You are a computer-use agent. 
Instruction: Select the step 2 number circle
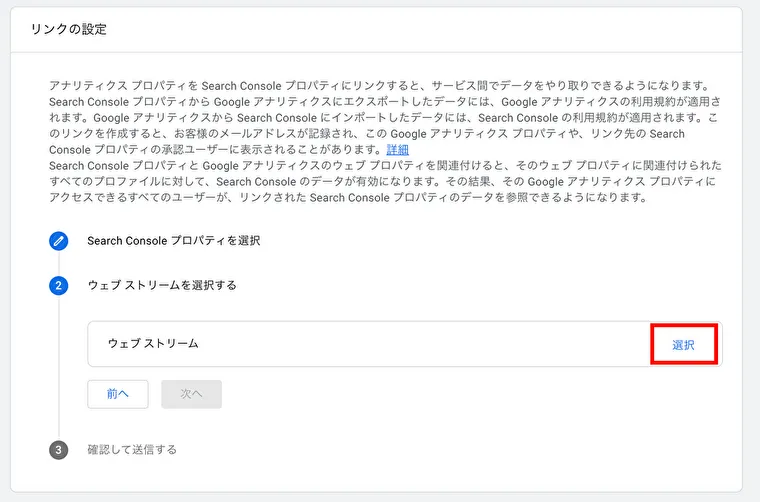point(58,285)
